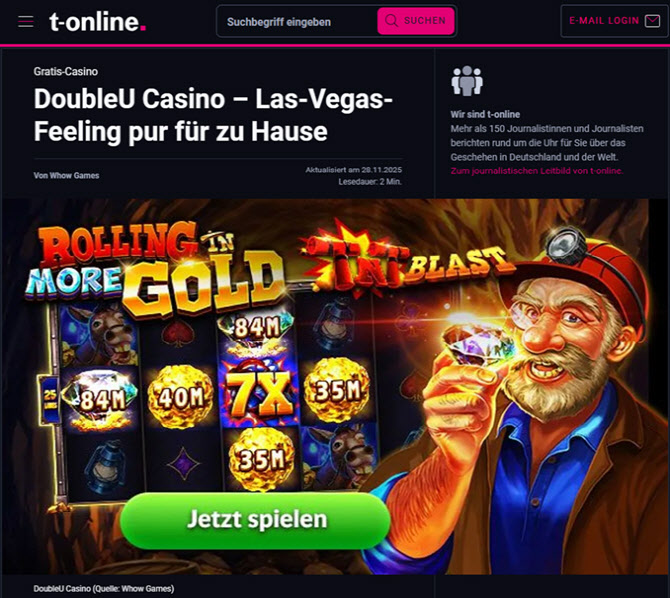
Task: Open the E-MAIL LOGIN button
Action: point(614,21)
